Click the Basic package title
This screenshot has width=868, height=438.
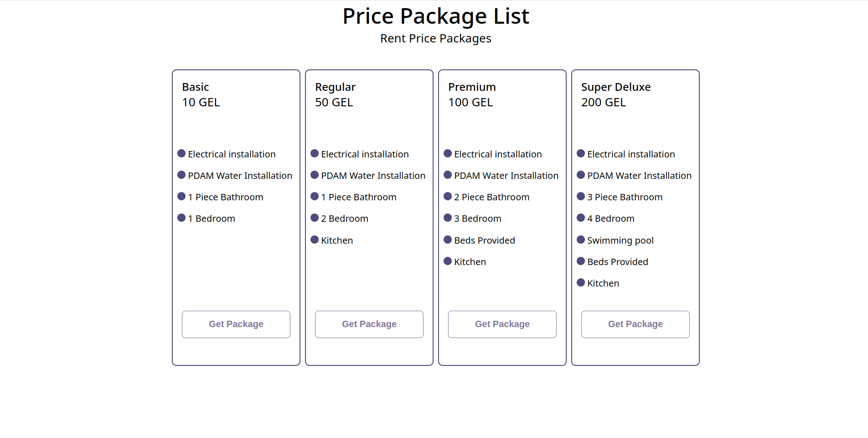click(x=196, y=87)
